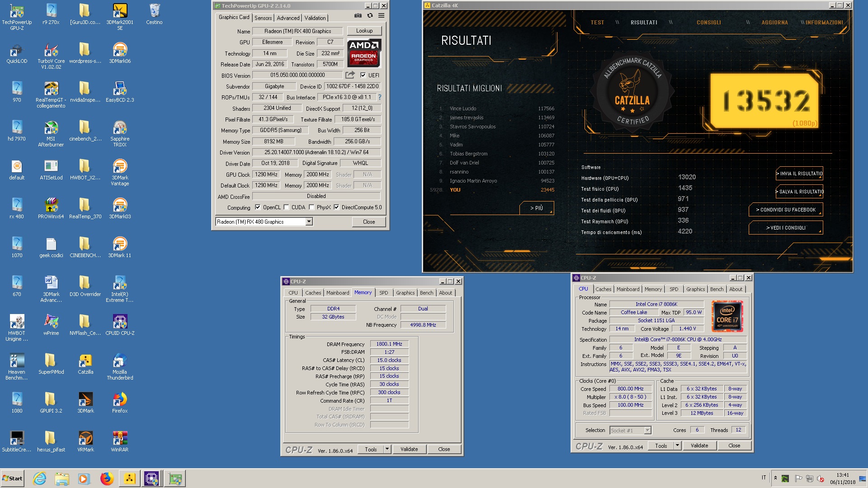
Task: Open the Sapphire TRIXX desktop icon
Action: 120,134
